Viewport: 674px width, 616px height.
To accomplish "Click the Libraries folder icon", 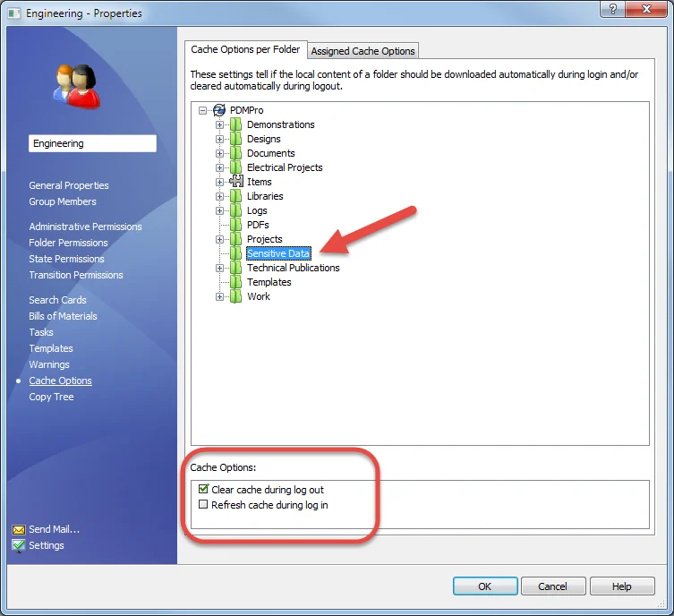I will point(235,196).
